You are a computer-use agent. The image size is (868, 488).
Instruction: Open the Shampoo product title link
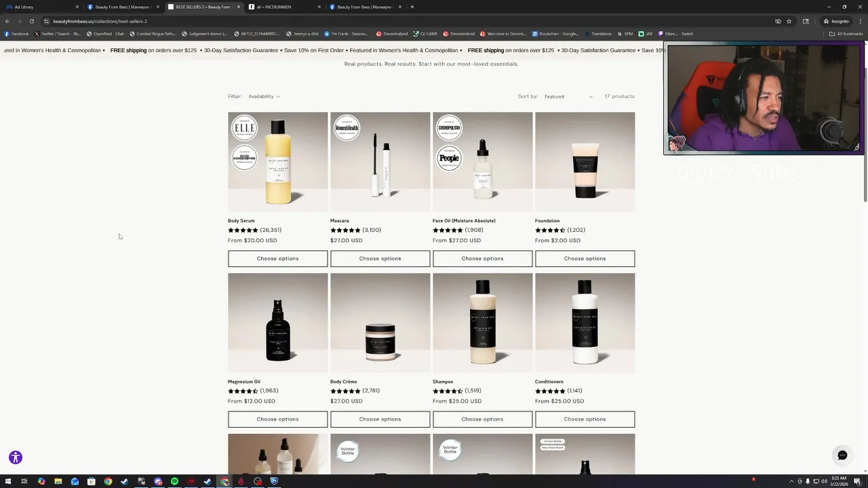click(443, 382)
